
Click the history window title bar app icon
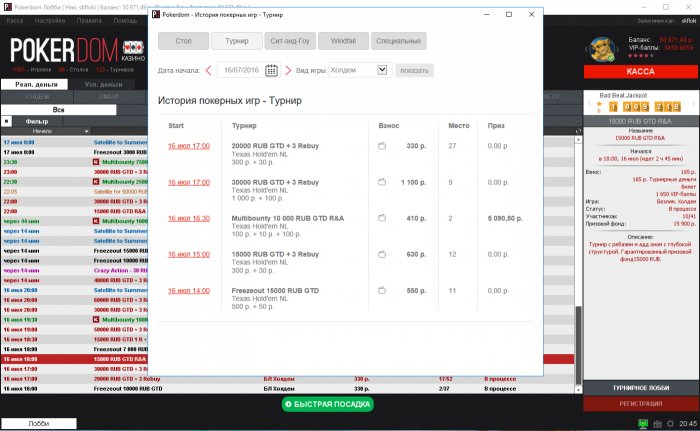pos(156,14)
